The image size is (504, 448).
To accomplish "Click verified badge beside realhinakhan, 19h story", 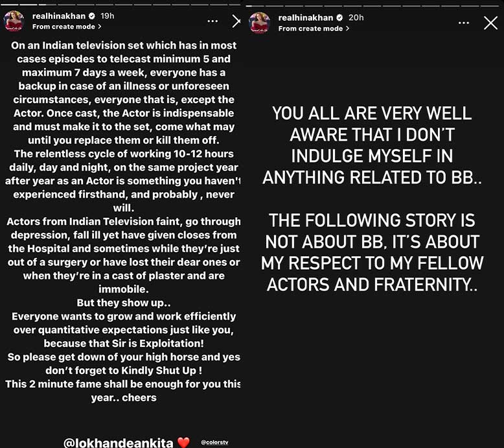I will pyautogui.click(x=91, y=16).
